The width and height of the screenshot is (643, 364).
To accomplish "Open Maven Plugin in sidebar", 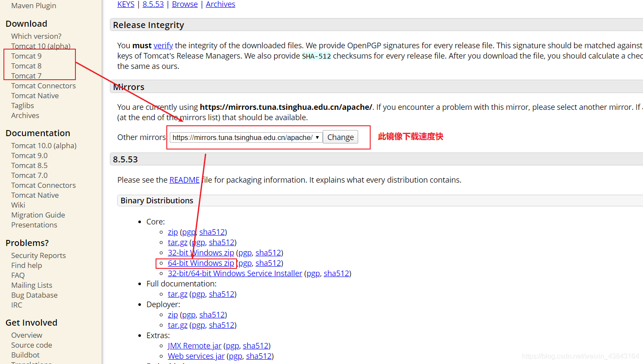I will click(34, 6).
